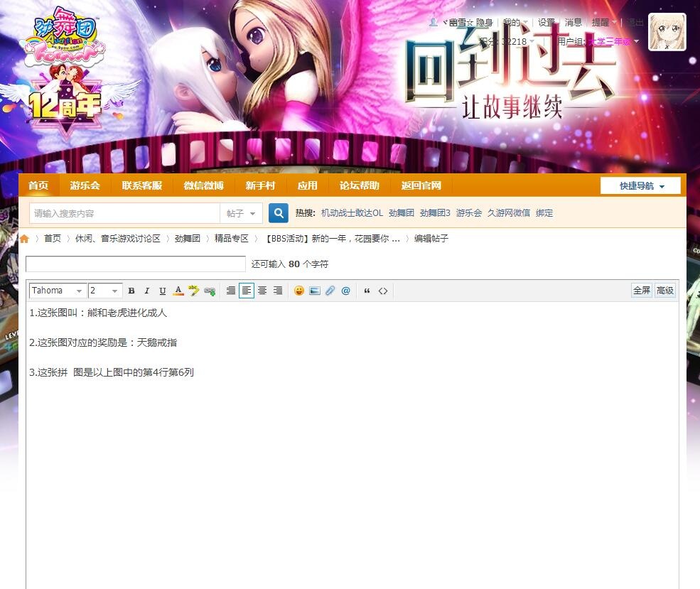Click the 隐身 invisible status link
Image resolution: width=700 pixels, height=589 pixels.
[485, 22]
